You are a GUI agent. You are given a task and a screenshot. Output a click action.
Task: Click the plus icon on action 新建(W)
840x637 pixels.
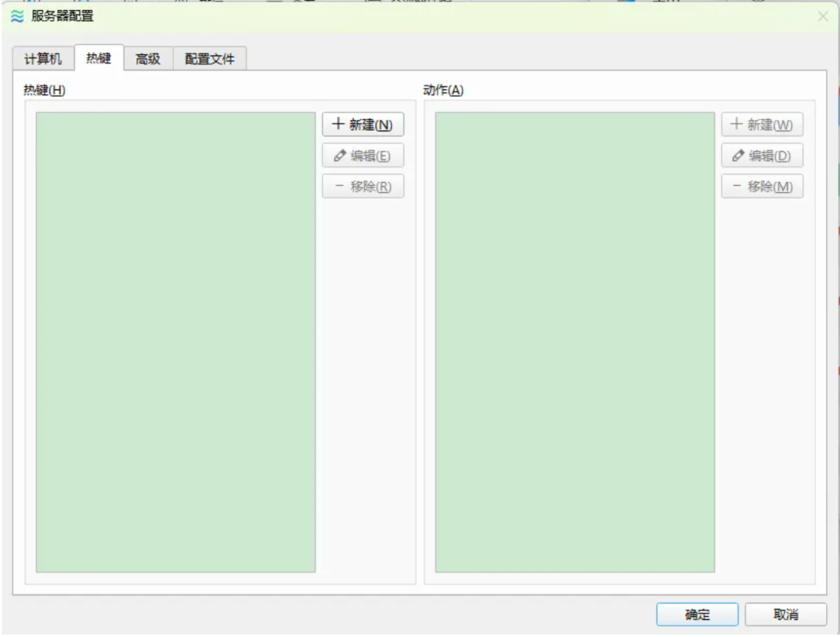tap(737, 124)
